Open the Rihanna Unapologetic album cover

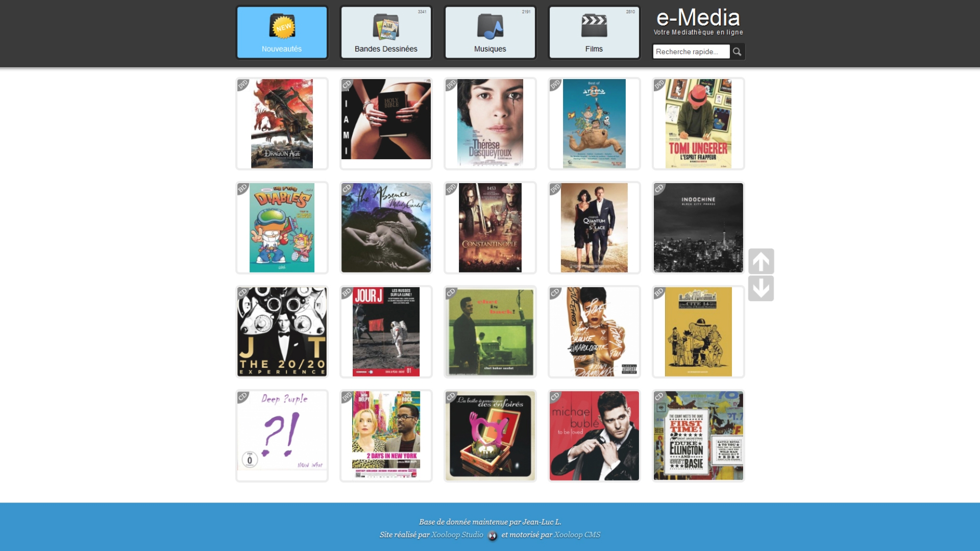tap(594, 332)
